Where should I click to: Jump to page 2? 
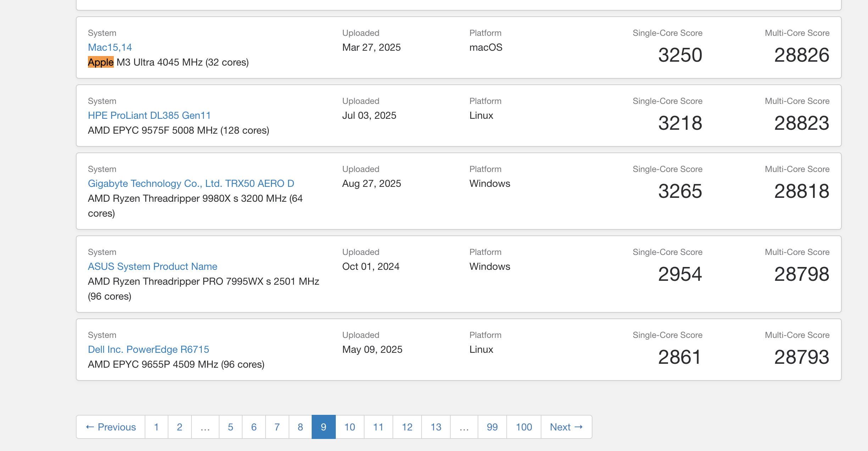[180, 427]
